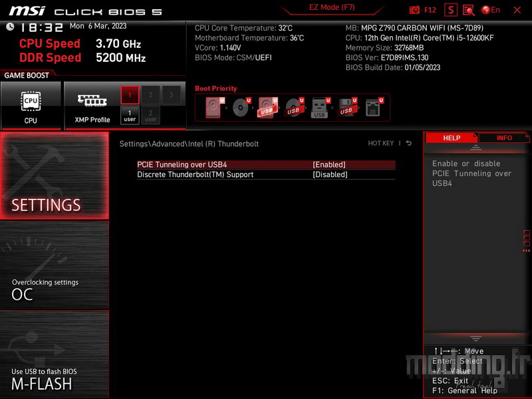Click the VCore 1.140V text
This screenshot has width=532, height=399.
click(217, 48)
